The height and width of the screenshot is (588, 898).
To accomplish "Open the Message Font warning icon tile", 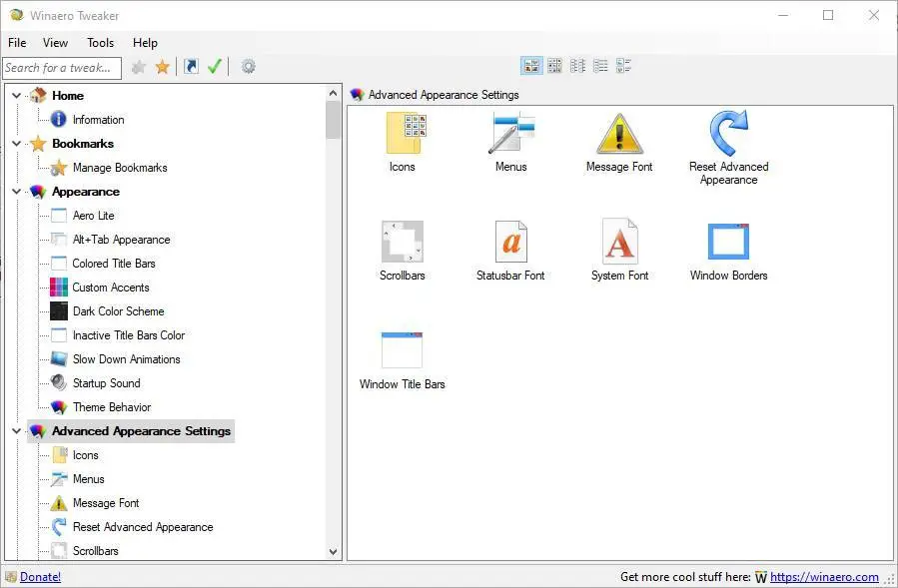I will pyautogui.click(x=619, y=142).
